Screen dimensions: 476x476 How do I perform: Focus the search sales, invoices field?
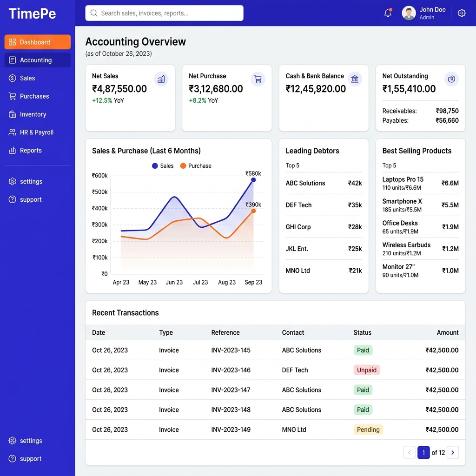(x=164, y=13)
